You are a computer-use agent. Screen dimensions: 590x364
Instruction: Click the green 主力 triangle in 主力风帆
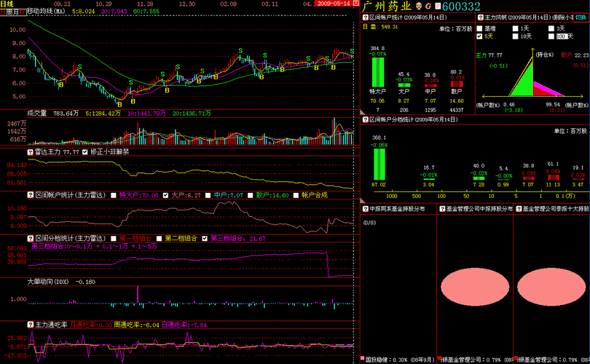(x=522, y=80)
